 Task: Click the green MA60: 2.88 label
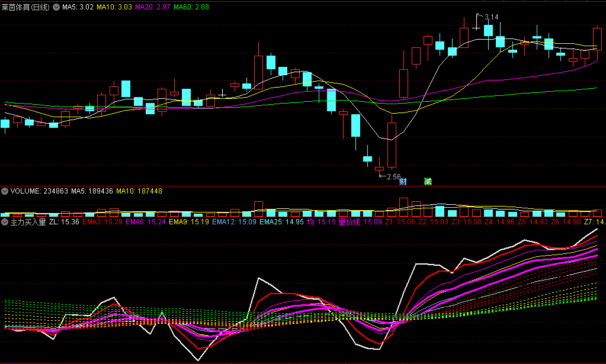click(191, 7)
